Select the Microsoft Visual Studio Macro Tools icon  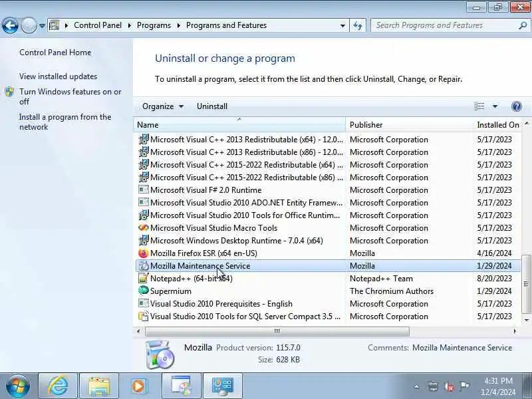pyautogui.click(x=144, y=227)
